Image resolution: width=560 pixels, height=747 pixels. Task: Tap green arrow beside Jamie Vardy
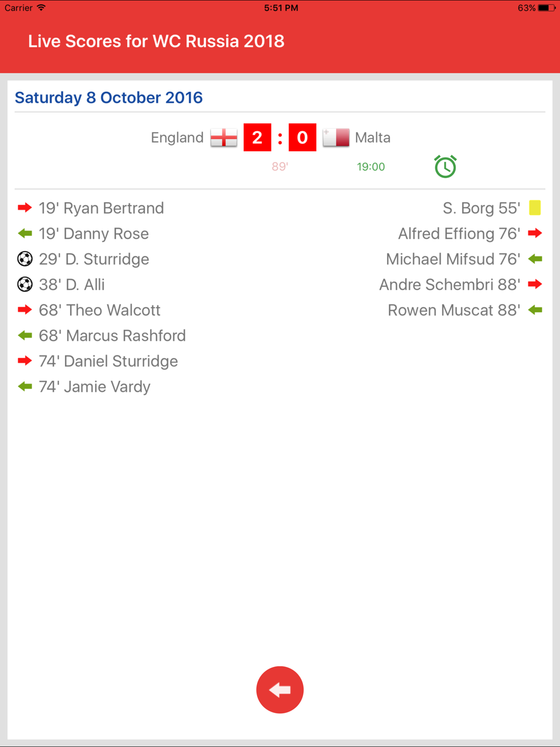click(x=25, y=386)
